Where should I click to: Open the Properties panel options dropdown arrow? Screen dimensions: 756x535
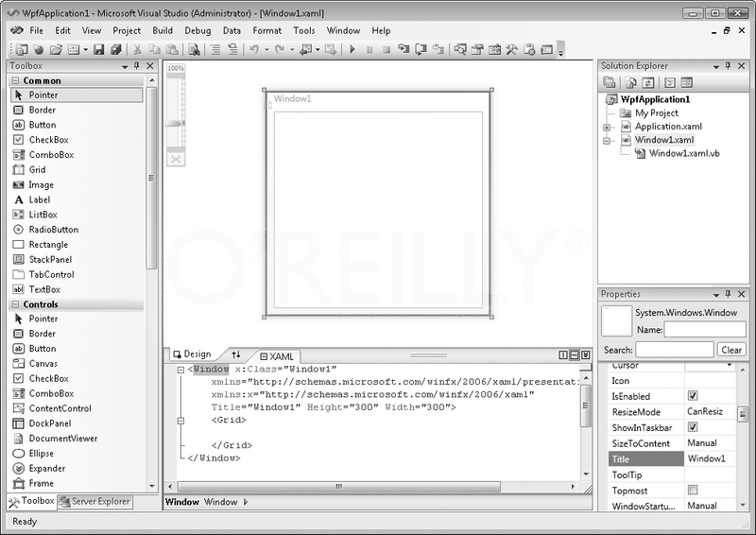tap(716, 294)
